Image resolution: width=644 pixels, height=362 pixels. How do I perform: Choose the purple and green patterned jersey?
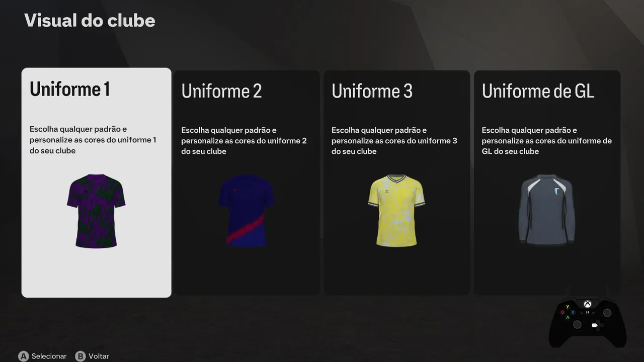coord(96,211)
